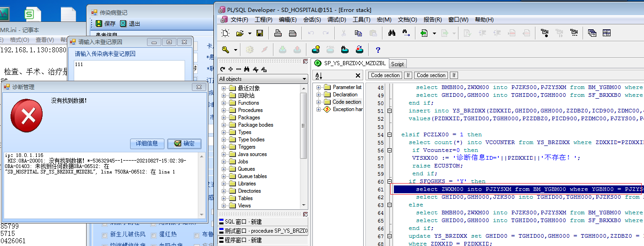644x246 pixels.
Task: Click the A-Z sort icon in code contents
Action: 319,75
